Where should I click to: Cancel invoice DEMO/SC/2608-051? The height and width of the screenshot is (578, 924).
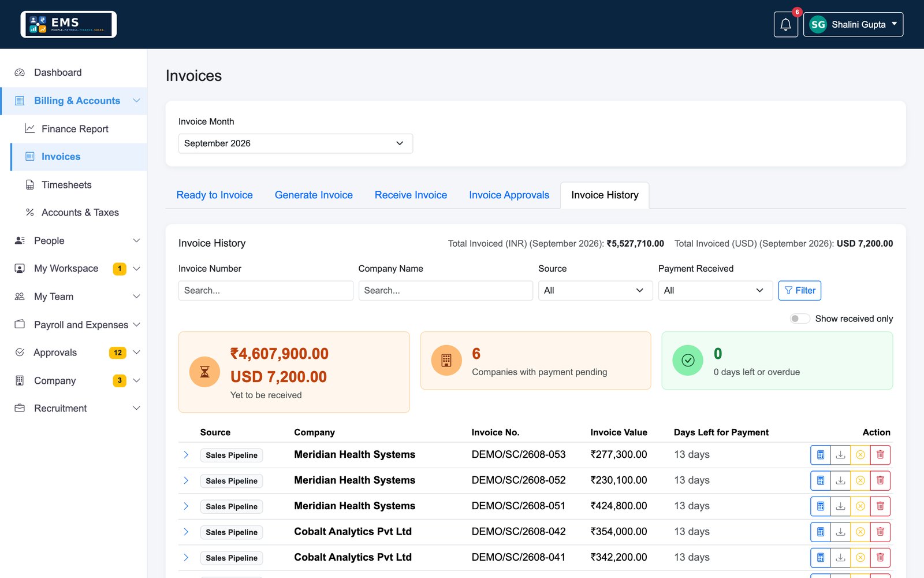860,506
